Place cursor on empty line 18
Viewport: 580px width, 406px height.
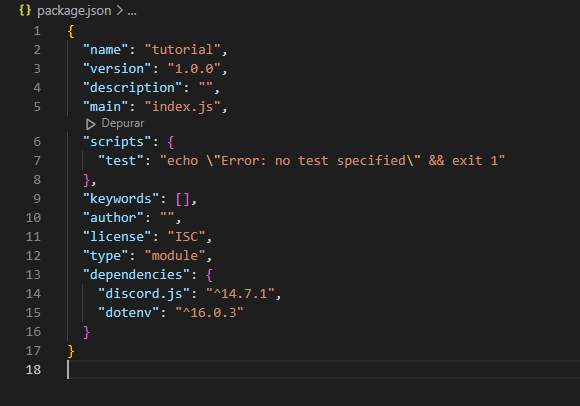tap(322, 369)
